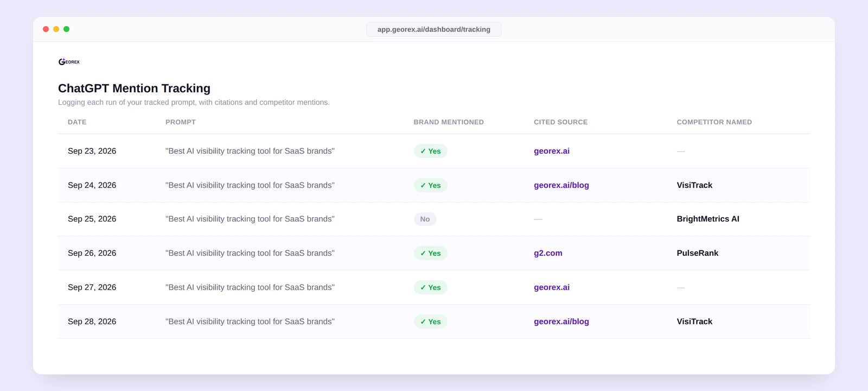Click the DATE column header
Viewport: 868px width, 391px height.
[77, 122]
